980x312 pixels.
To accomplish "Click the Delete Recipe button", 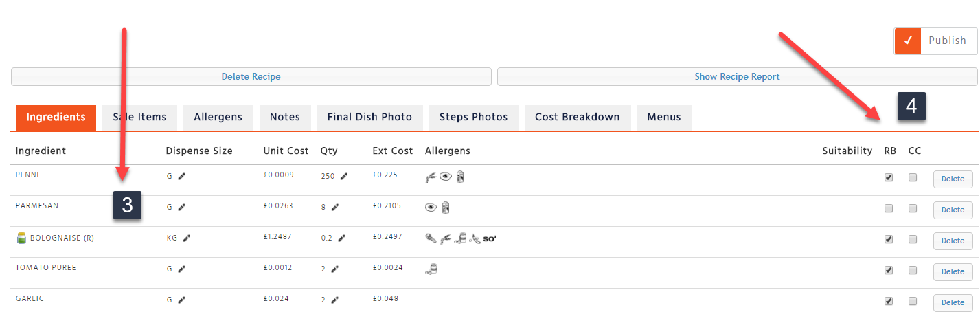I will [251, 77].
